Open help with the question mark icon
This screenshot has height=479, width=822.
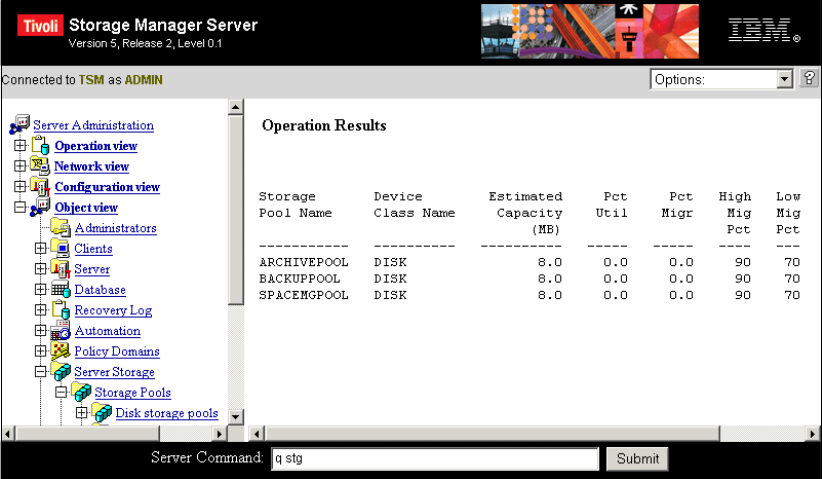[x=809, y=79]
